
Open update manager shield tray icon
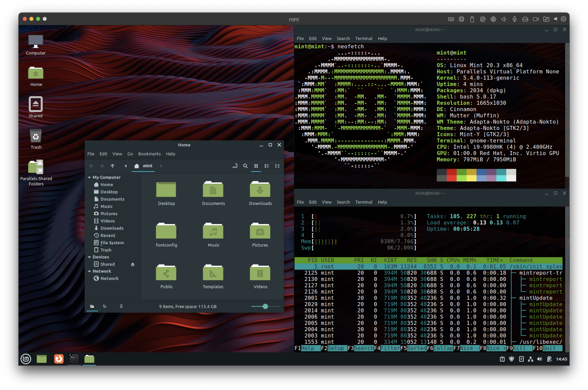click(511, 359)
